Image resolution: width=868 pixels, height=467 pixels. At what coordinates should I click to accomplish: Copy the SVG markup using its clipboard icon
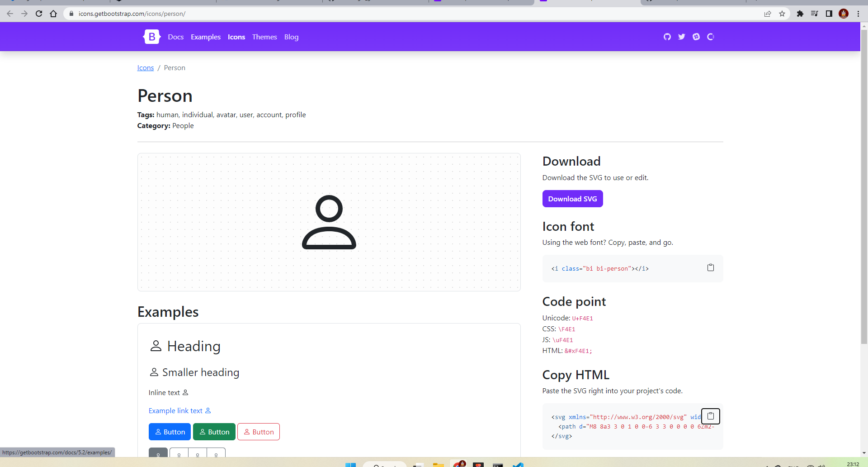coord(710,416)
